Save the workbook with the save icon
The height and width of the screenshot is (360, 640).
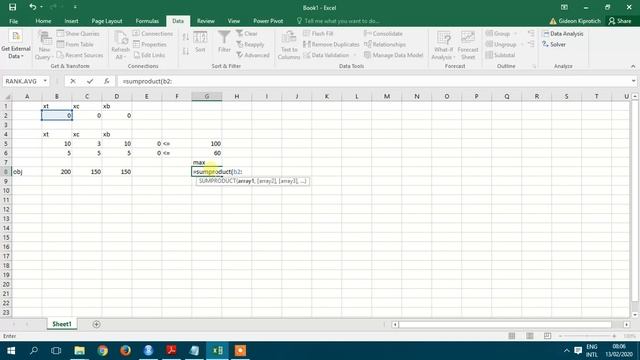[x=12, y=7]
